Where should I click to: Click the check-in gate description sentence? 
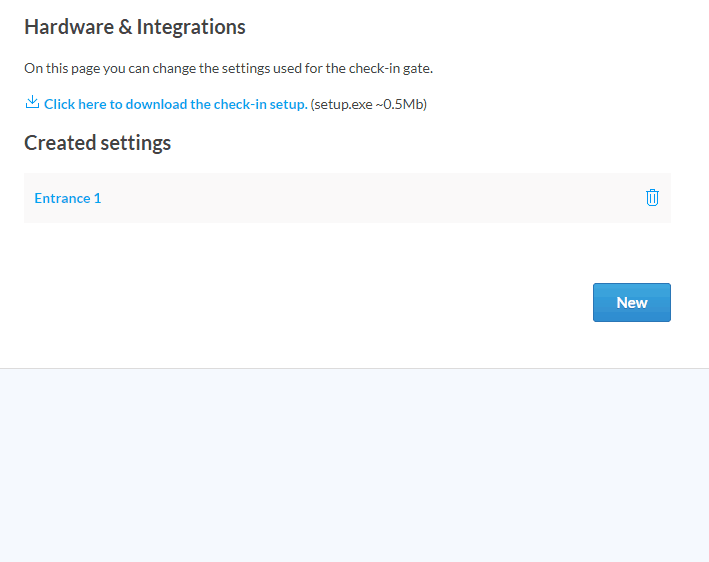point(228,69)
